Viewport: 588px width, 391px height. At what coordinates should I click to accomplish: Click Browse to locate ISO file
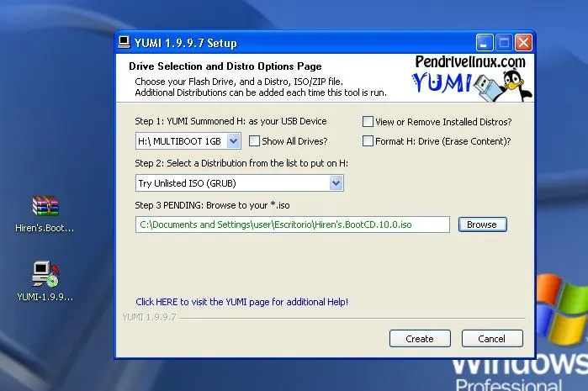(x=482, y=225)
